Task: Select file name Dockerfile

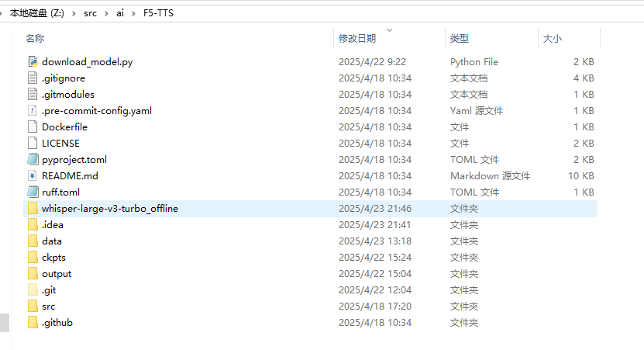Action: pyautogui.click(x=64, y=127)
